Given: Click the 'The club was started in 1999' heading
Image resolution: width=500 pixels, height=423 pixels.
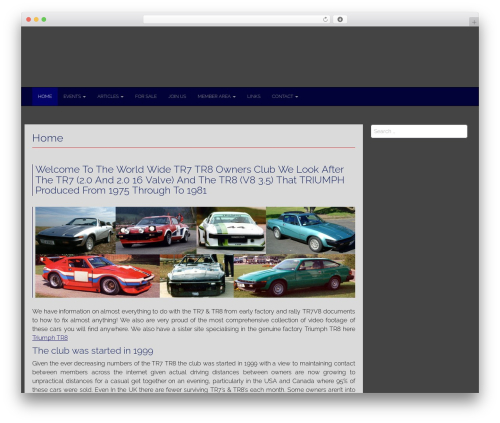Looking at the screenshot, I should click(x=93, y=351).
